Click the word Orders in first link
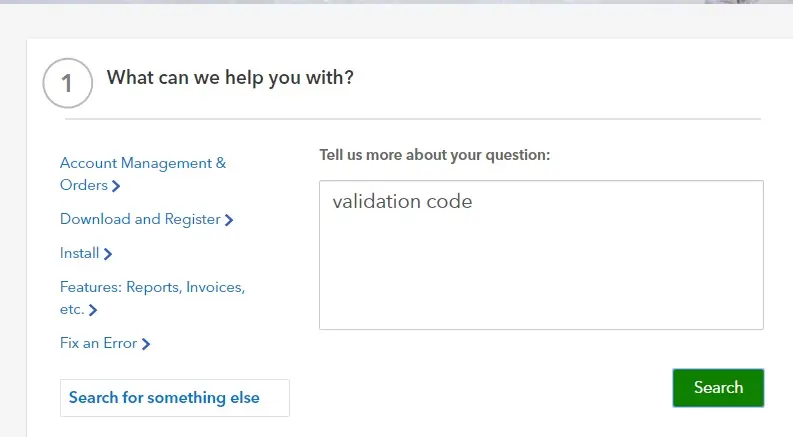Viewport: 793px width, 437px height. point(83,185)
